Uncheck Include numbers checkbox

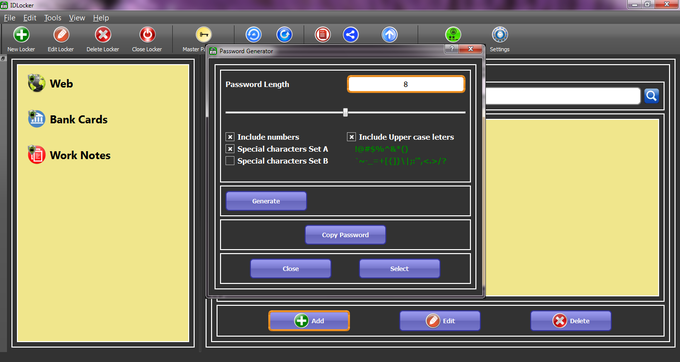[230, 137]
